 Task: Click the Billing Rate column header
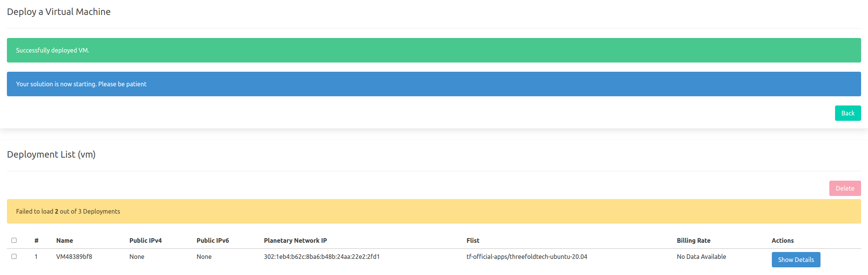(693, 240)
